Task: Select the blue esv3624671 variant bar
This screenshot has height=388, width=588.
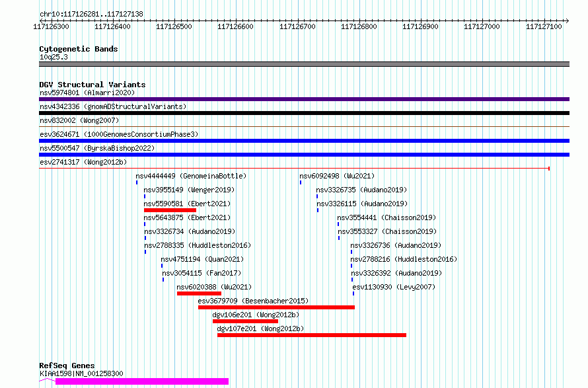Action: [x=304, y=141]
